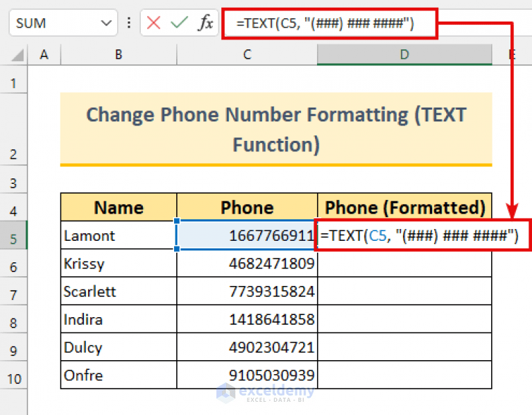This screenshot has width=532, height=415.
Task: Click the title cell 'Change Phone Number Formatting'
Action: point(276,129)
